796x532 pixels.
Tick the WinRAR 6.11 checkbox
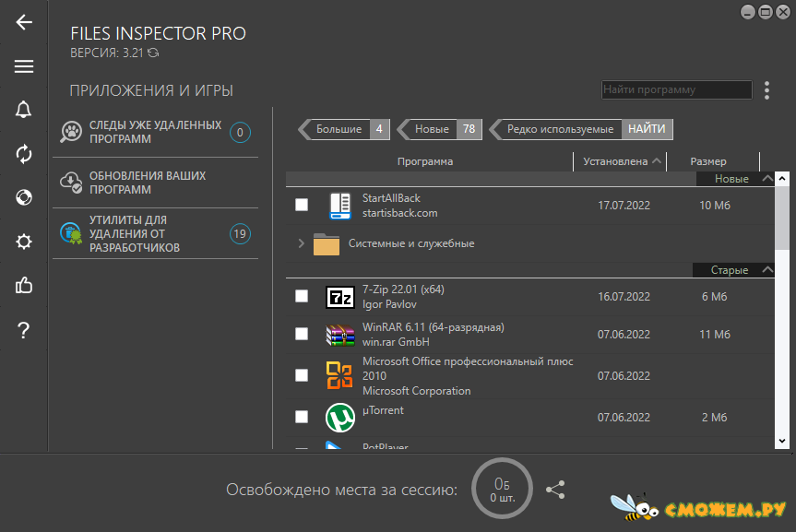point(302,334)
